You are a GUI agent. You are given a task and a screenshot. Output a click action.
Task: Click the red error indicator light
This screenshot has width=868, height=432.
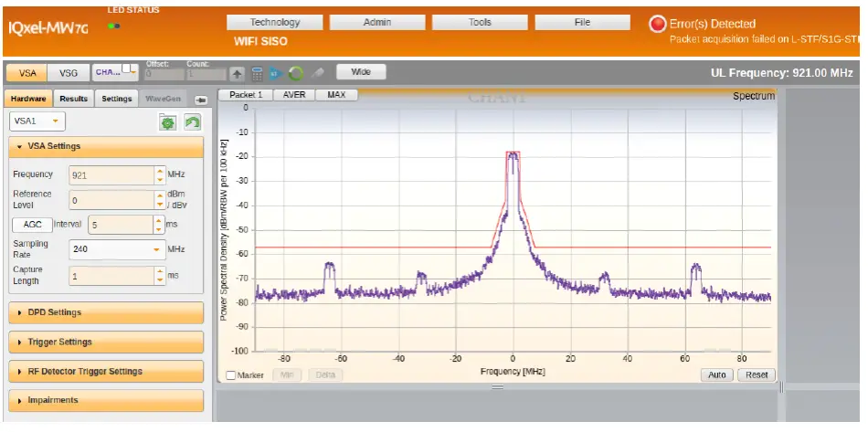tap(657, 25)
